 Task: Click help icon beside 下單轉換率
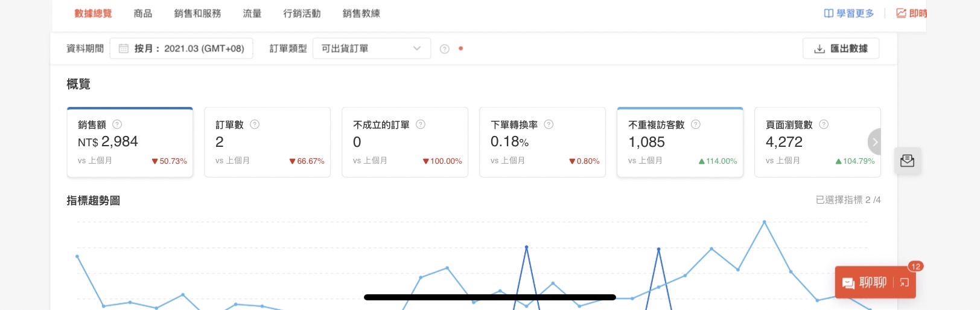[x=549, y=124]
